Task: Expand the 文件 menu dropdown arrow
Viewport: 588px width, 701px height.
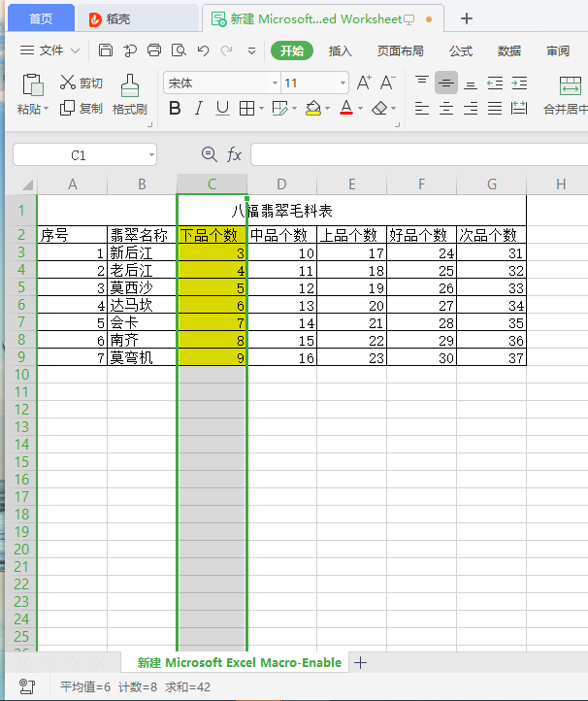Action: tap(75, 50)
